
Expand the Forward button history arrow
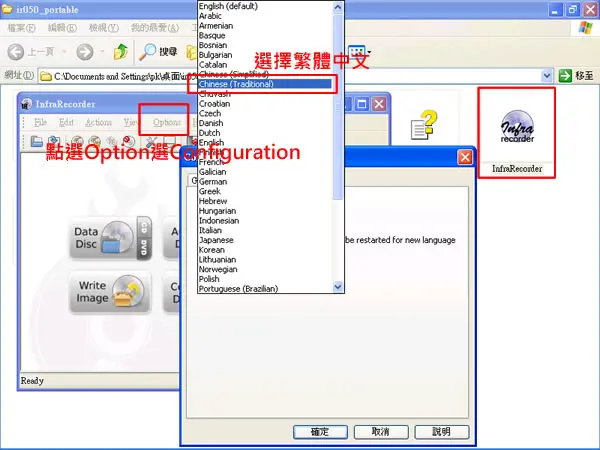pyautogui.click(x=102, y=52)
